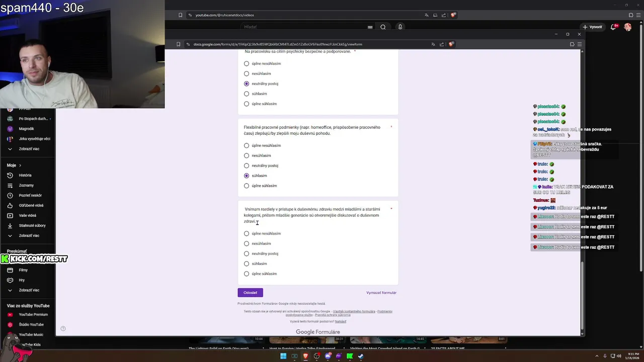The width and height of the screenshot is (644, 362).
Task: Select 'úplne nesúhlasím' for the Flexibilné pracovné podmienky question
Action: coord(247,145)
